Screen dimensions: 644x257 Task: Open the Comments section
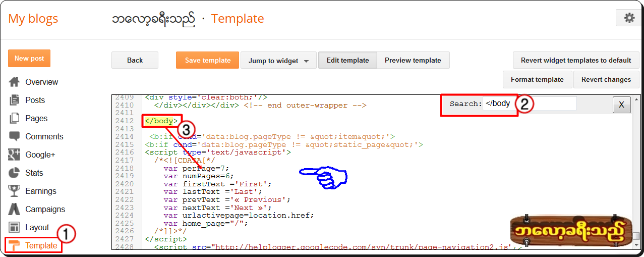tap(44, 136)
